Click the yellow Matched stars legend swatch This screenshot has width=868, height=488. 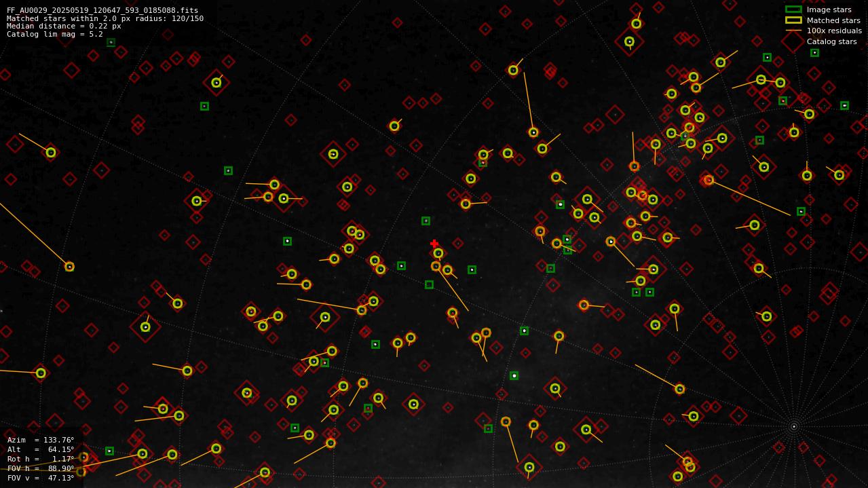[793, 20]
